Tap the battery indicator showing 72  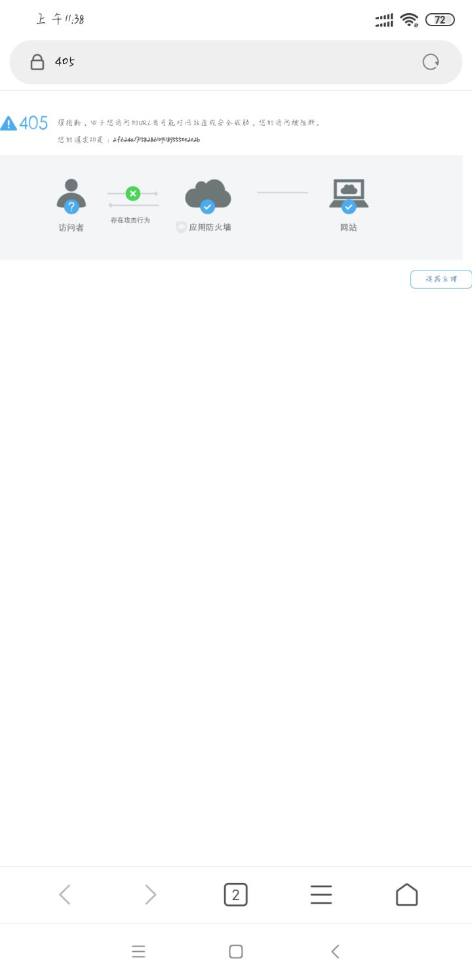click(x=440, y=20)
